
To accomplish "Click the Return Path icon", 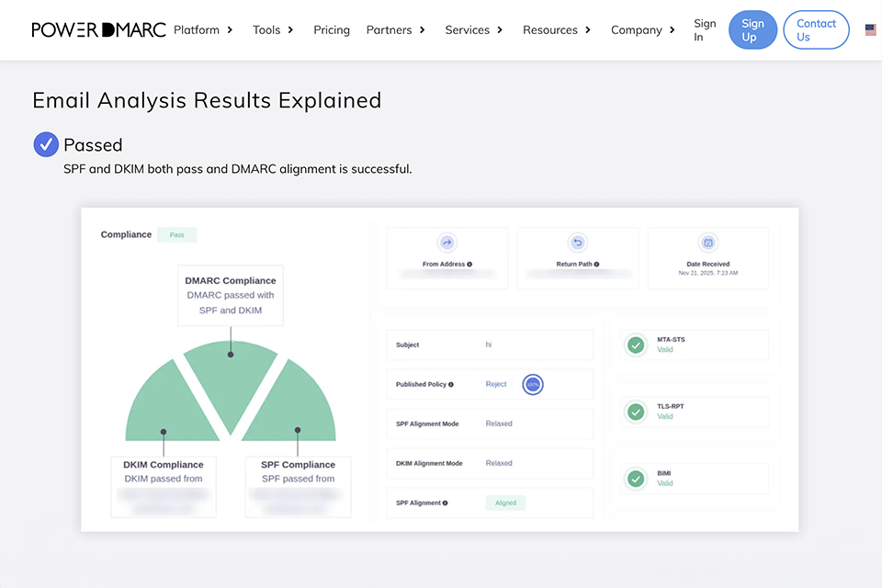I will point(578,243).
